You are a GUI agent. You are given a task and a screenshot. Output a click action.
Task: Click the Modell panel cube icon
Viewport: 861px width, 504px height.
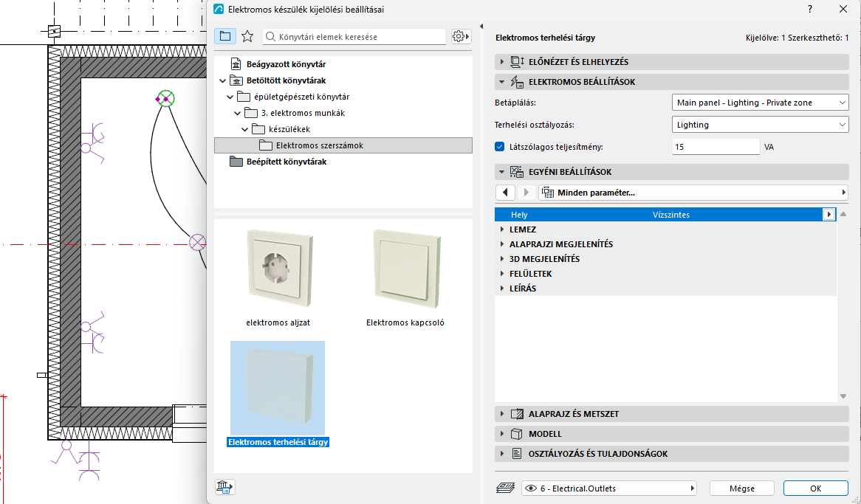click(x=517, y=434)
